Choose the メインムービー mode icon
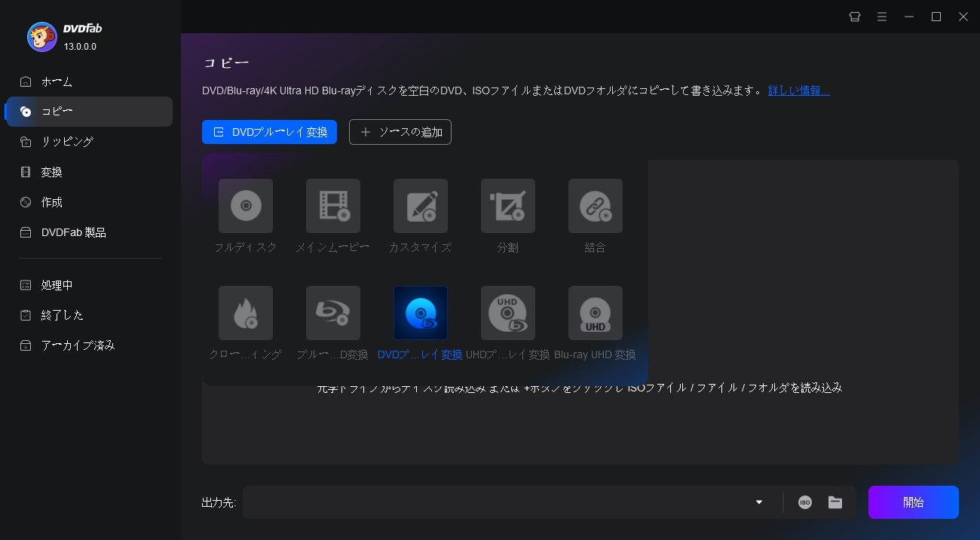Viewport: 980px width, 540px height. coord(333,206)
